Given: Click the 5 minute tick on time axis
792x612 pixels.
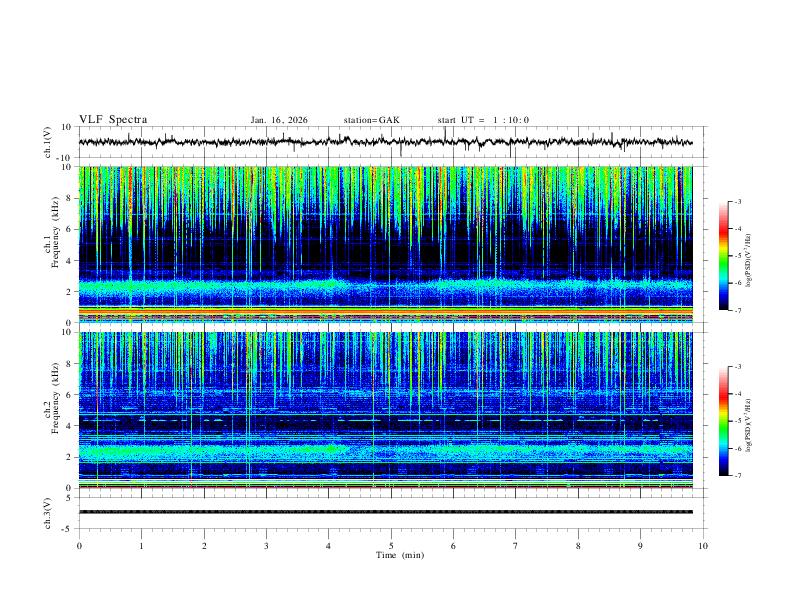Looking at the screenshot, I should [391, 546].
